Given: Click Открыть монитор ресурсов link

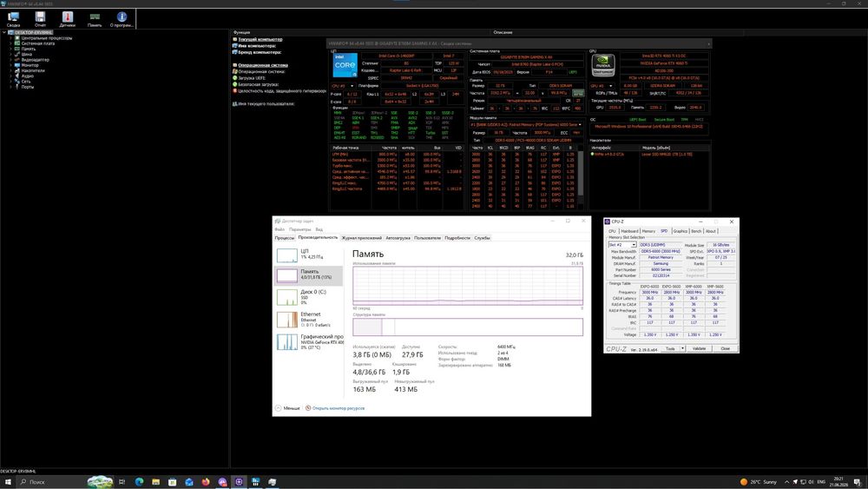Looking at the screenshot, I should [339, 408].
